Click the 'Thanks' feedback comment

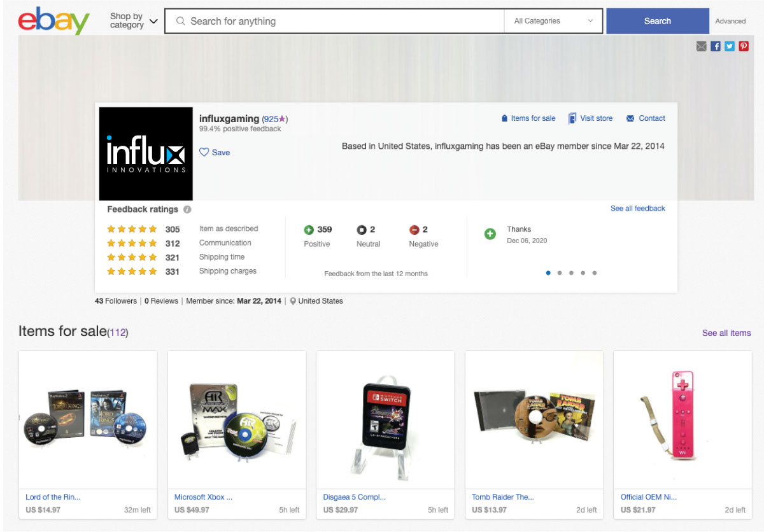519,229
